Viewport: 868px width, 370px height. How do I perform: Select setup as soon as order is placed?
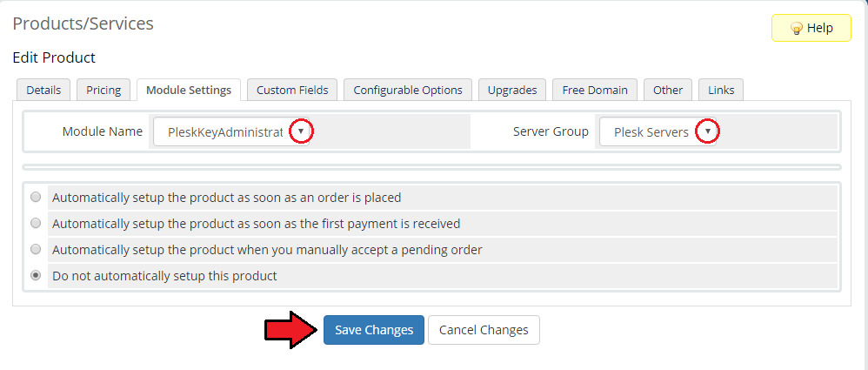[x=36, y=197]
